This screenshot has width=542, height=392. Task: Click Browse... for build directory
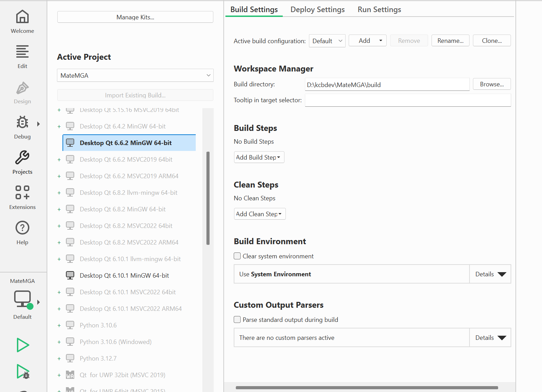click(492, 84)
